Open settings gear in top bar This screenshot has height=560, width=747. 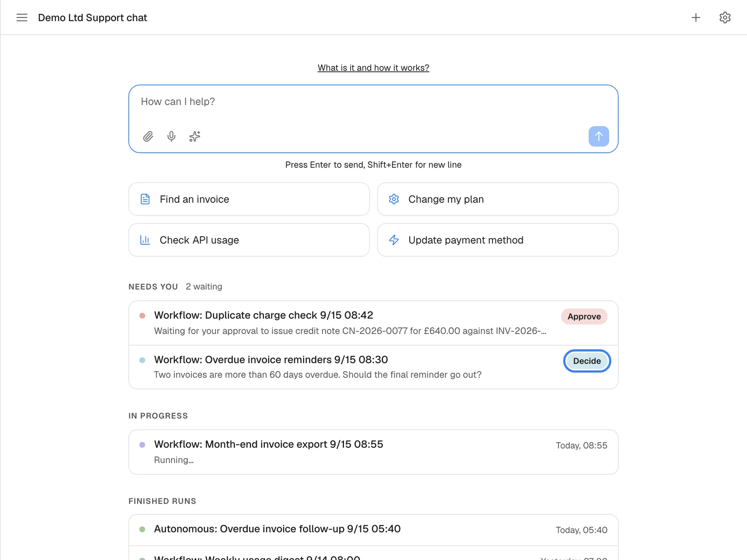click(x=725, y=17)
